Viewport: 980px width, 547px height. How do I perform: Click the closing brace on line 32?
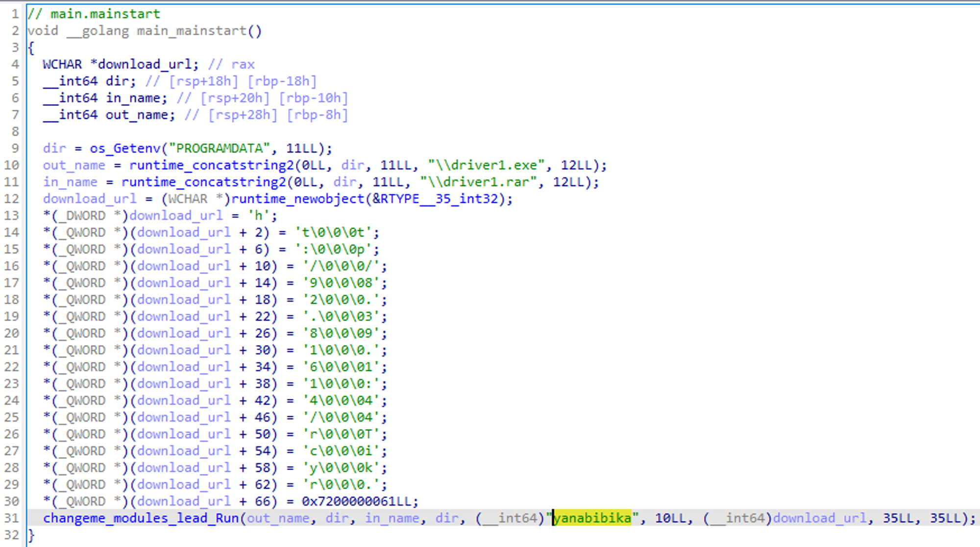pyautogui.click(x=31, y=535)
